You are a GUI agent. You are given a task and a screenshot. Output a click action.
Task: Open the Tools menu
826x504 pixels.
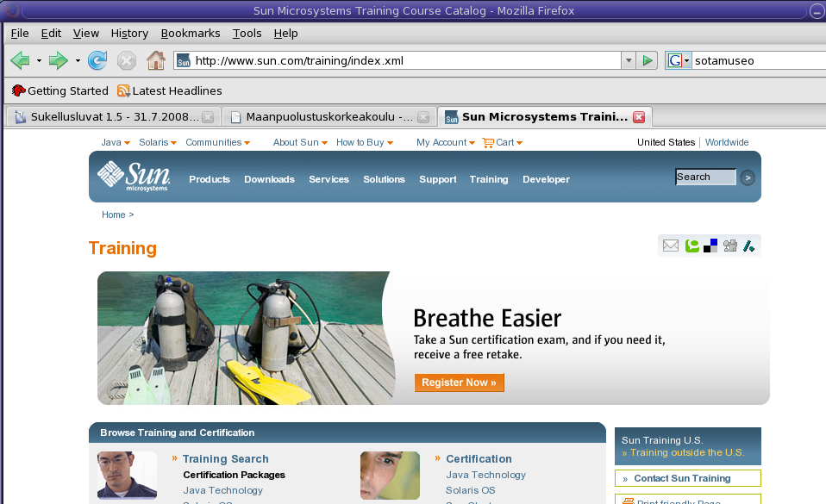(x=247, y=34)
